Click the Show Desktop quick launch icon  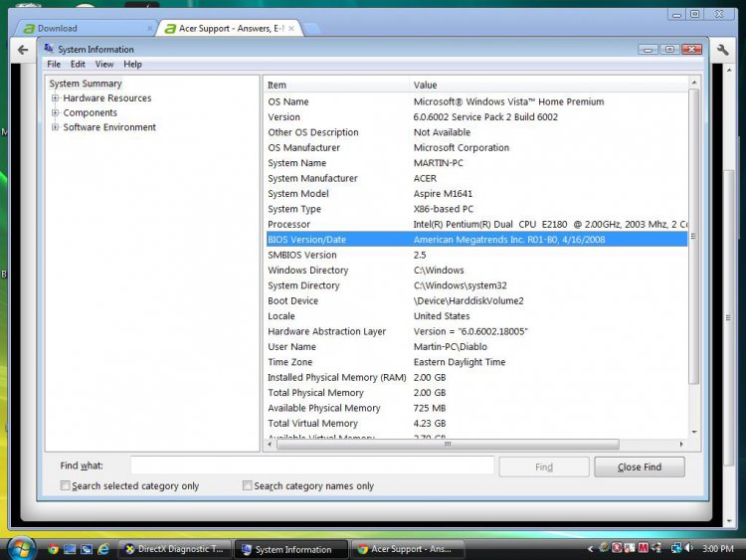pyautogui.click(x=70, y=549)
